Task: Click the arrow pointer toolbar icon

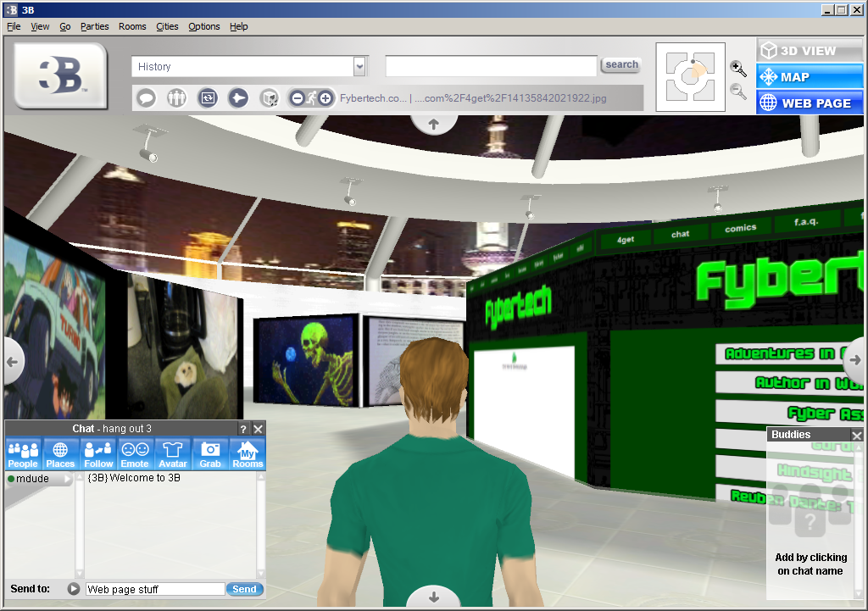Action: pos(238,98)
